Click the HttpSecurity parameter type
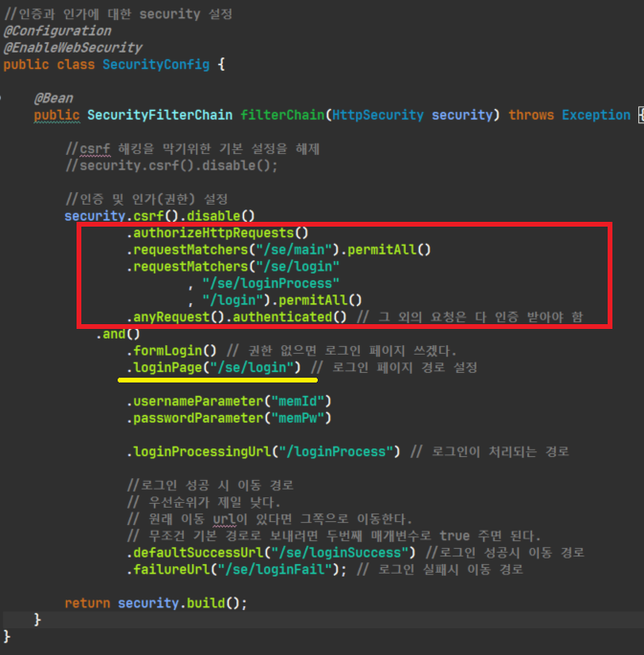 pos(378,115)
